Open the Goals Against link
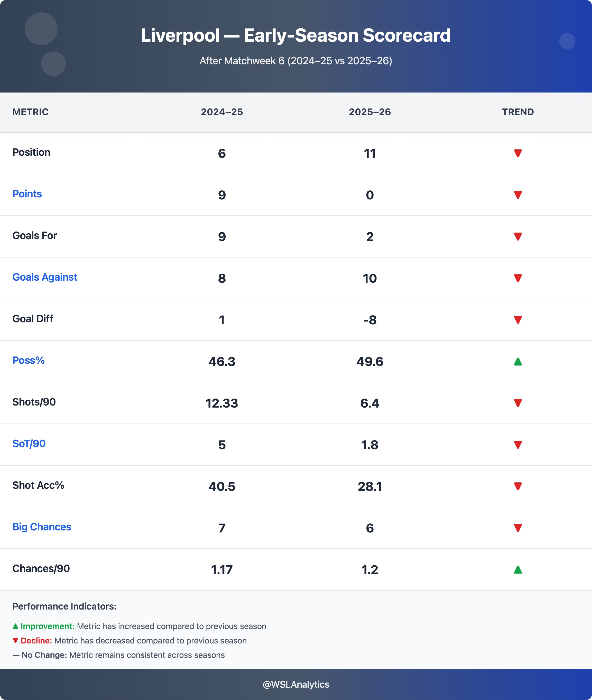Screen dimensions: 592x700 45,277
